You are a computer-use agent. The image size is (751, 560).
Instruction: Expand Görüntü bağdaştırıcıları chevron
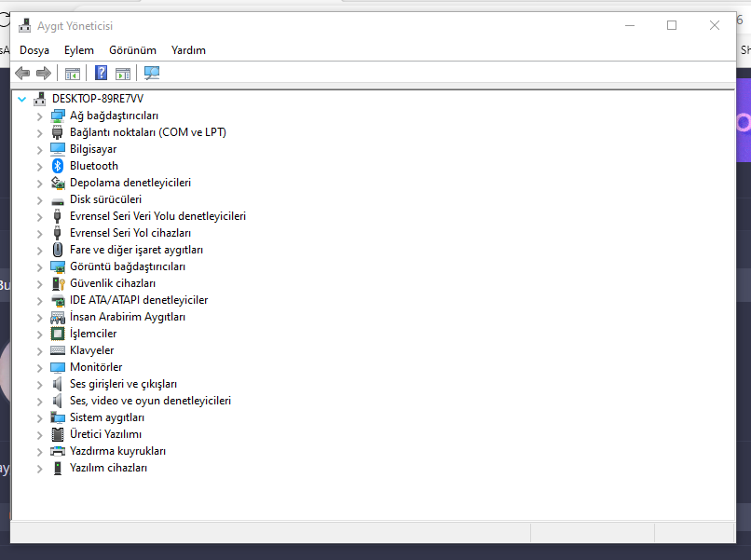point(39,267)
